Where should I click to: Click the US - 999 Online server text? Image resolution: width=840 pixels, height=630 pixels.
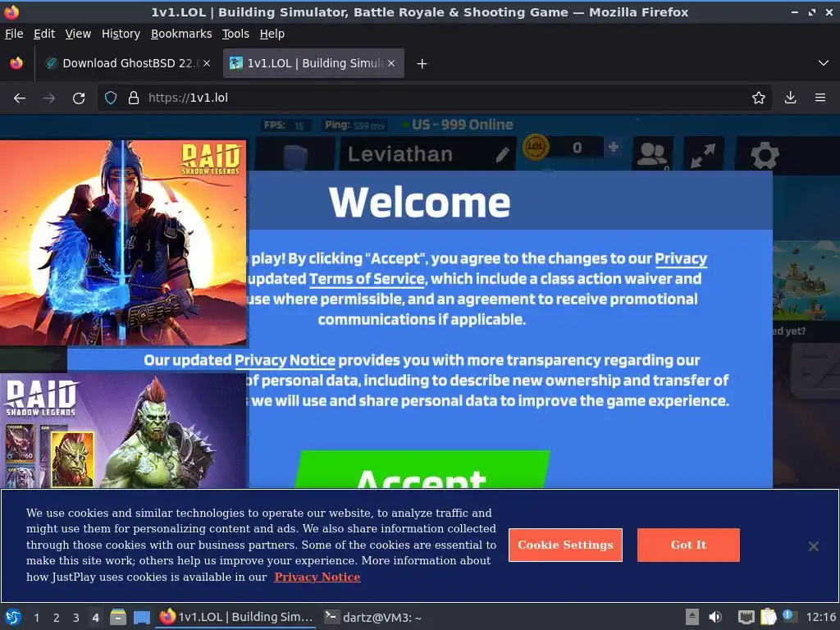pyautogui.click(x=463, y=125)
